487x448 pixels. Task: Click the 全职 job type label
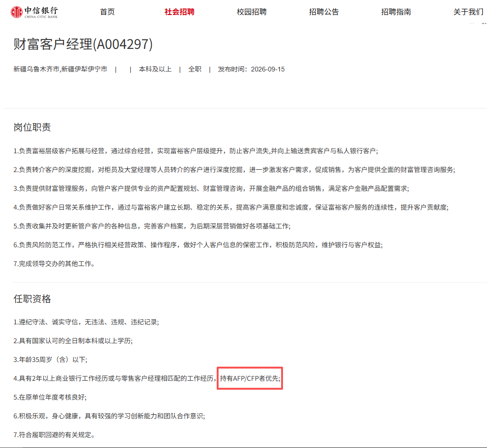[195, 69]
